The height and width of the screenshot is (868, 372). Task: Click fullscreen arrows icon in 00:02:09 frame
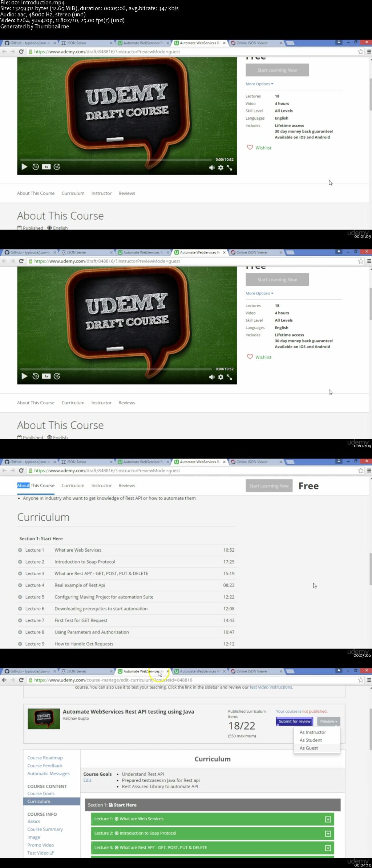tap(229, 377)
